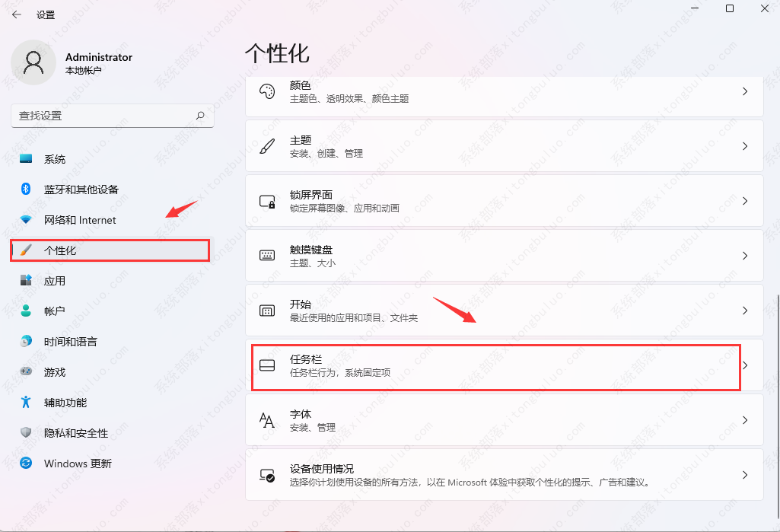Screen dimensions: 780x532
Task: Click the back arrow in Settings
Action: coord(17,14)
